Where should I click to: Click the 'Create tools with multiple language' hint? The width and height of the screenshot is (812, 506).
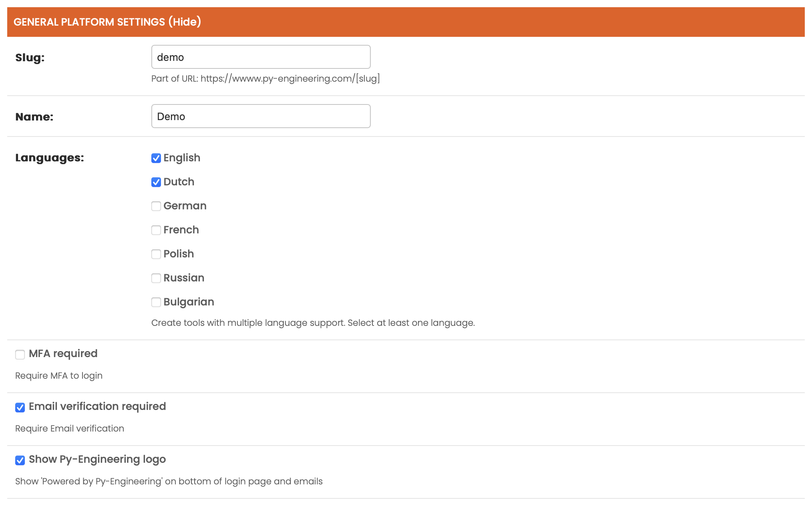click(313, 323)
